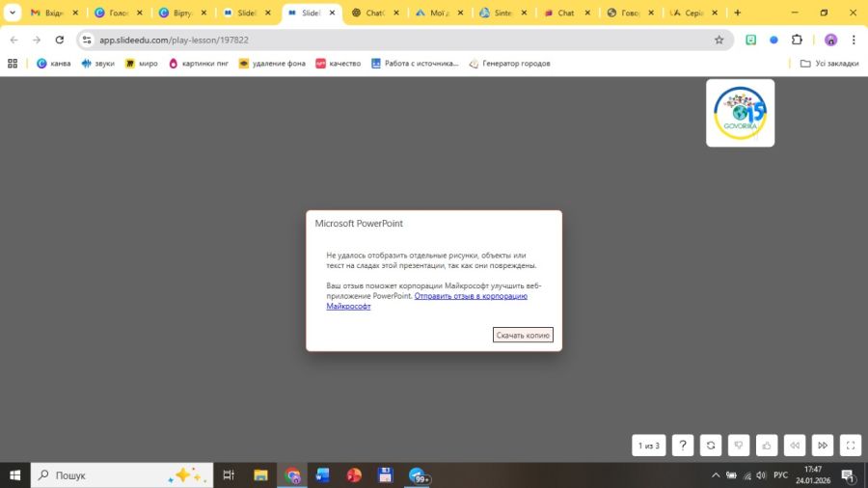
Task: Switch to the Sinte browser tab
Action: tap(502, 13)
